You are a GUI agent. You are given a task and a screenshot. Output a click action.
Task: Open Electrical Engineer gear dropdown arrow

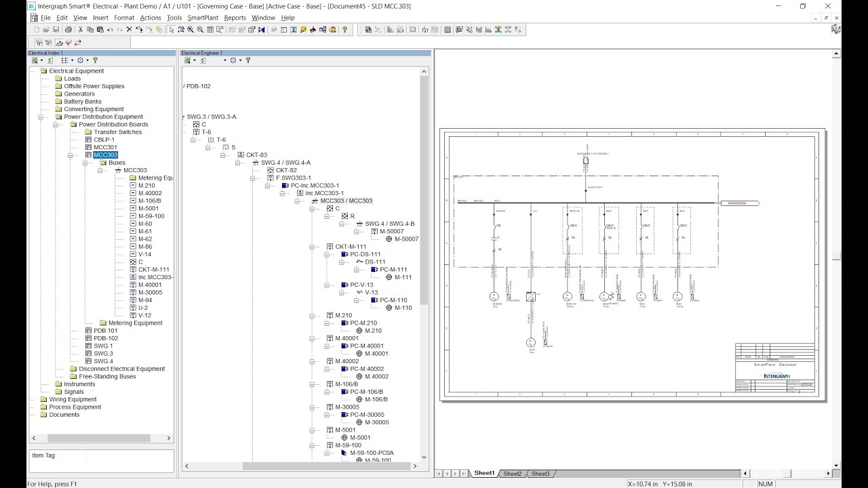click(240, 60)
